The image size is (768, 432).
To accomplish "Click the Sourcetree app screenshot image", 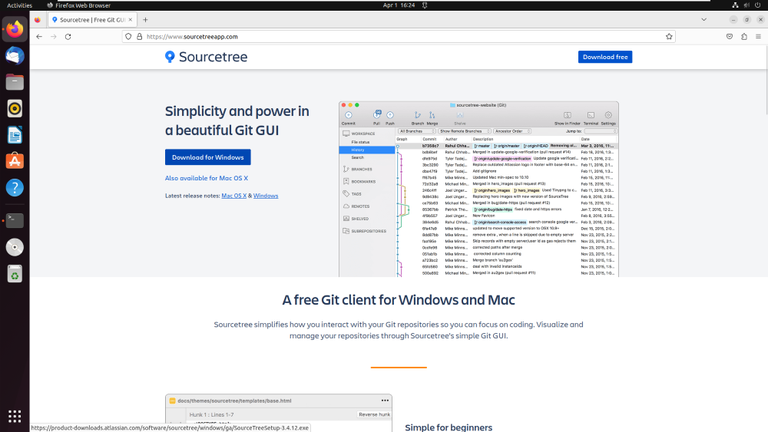I will (479, 189).
